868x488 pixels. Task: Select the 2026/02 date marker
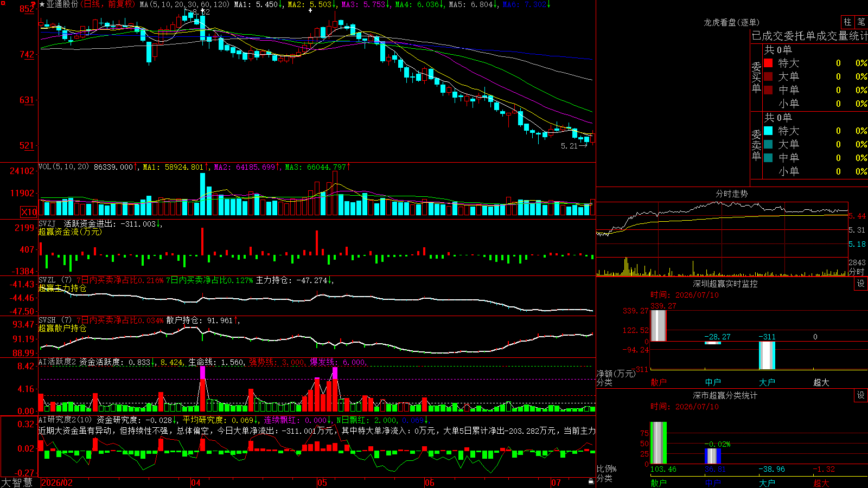tap(57, 483)
